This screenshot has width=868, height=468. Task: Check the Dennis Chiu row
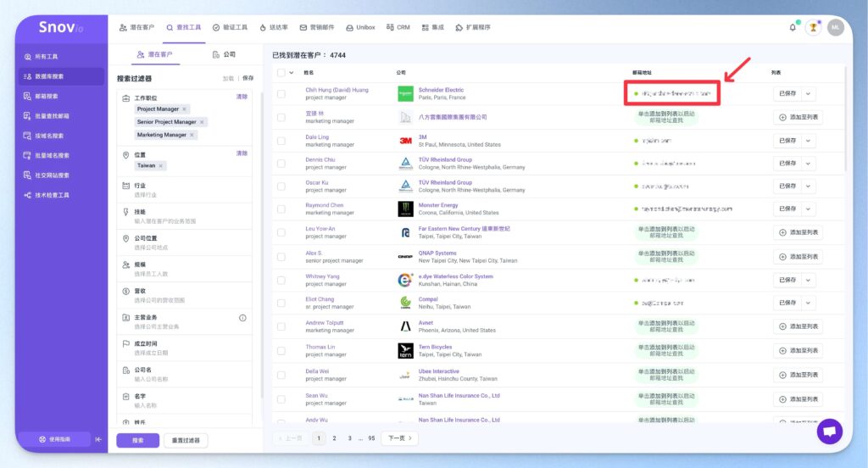281,164
